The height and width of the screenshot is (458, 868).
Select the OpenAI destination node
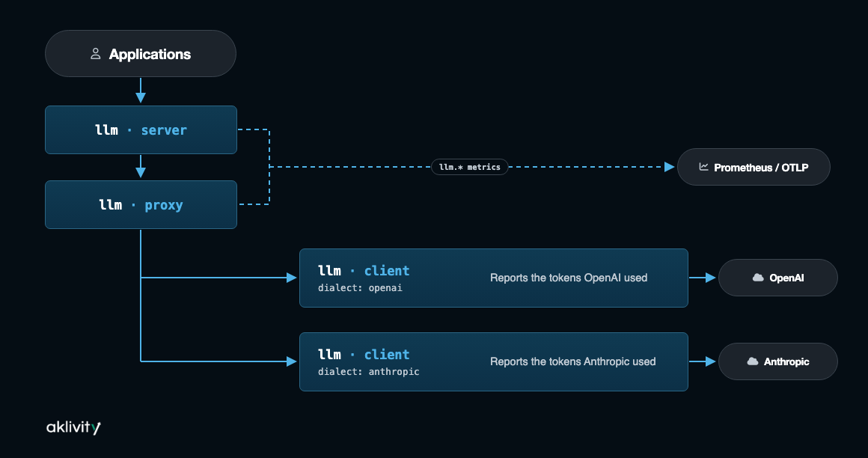point(777,278)
